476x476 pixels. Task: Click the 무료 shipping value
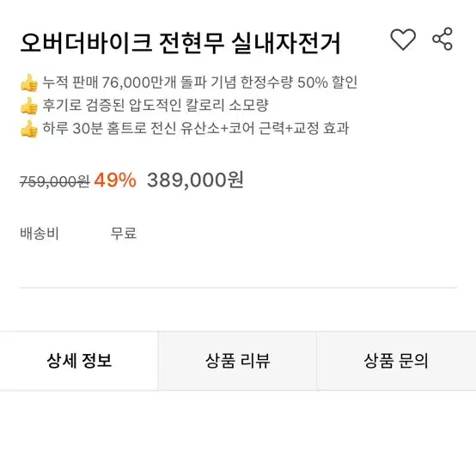point(123,234)
